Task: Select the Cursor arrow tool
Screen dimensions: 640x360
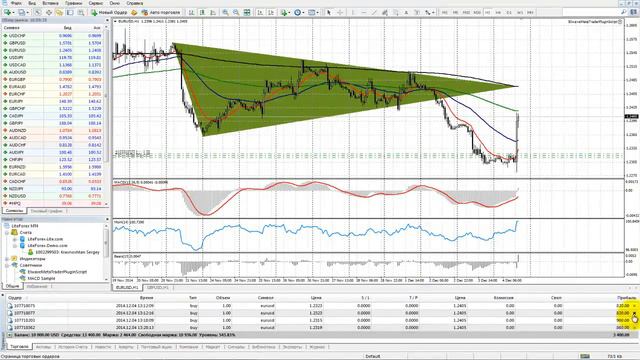Action: [329, 13]
